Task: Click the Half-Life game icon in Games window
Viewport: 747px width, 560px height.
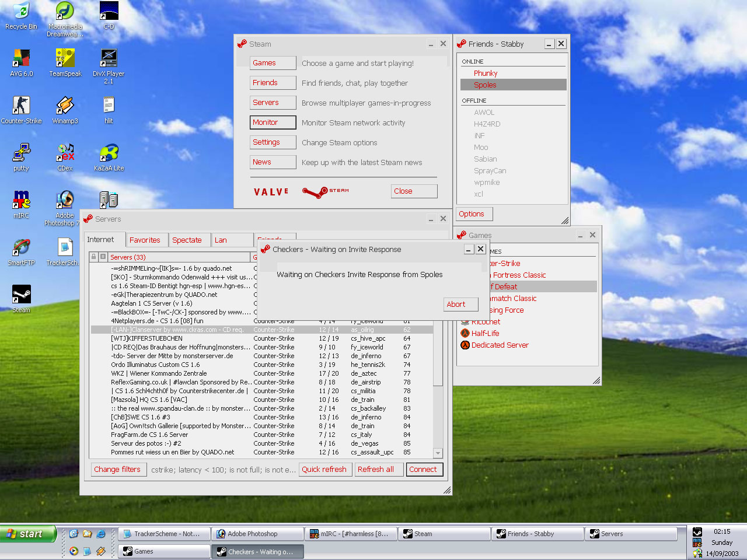Action: click(465, 333)
